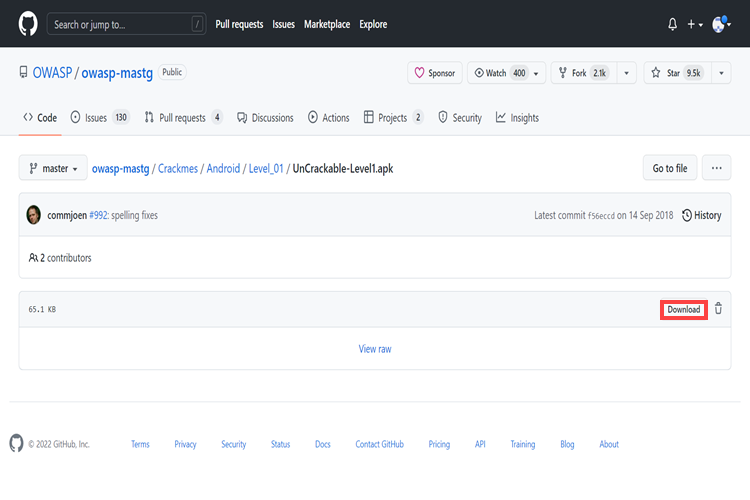The image size is (750, 500).
Task: Click commjoen's avatar thumbnail
Action: (x=33, y=215)
